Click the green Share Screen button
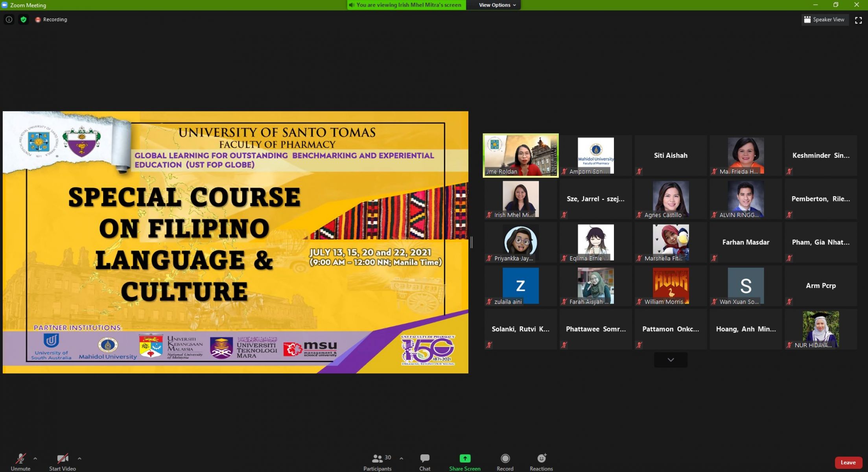 pos(465,462)
